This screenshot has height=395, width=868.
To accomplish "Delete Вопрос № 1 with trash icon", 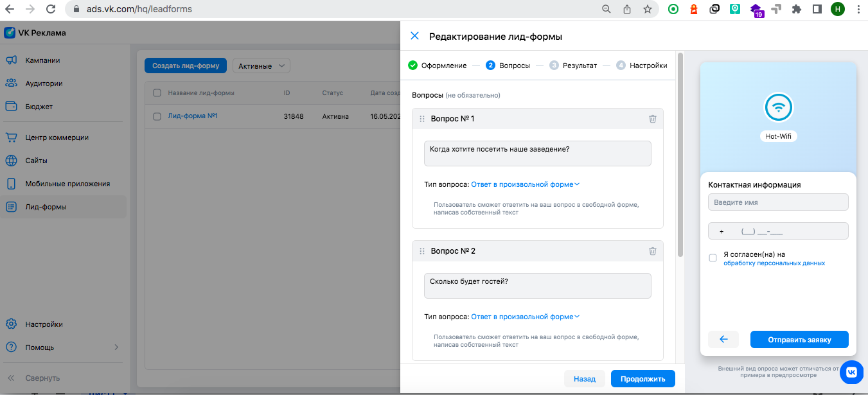I will 653,119.
